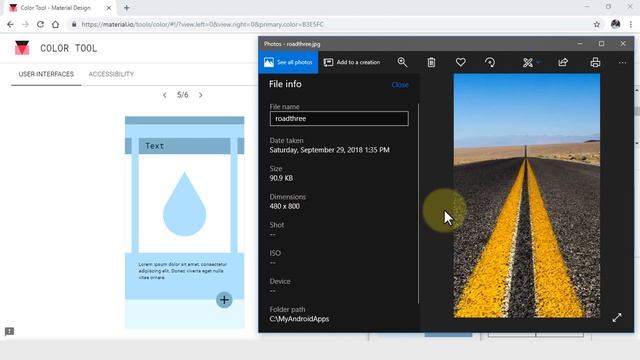The width and height of the screenshot is (640, 360).
Task: Minimize the Photos window
Action: (580, 44)
